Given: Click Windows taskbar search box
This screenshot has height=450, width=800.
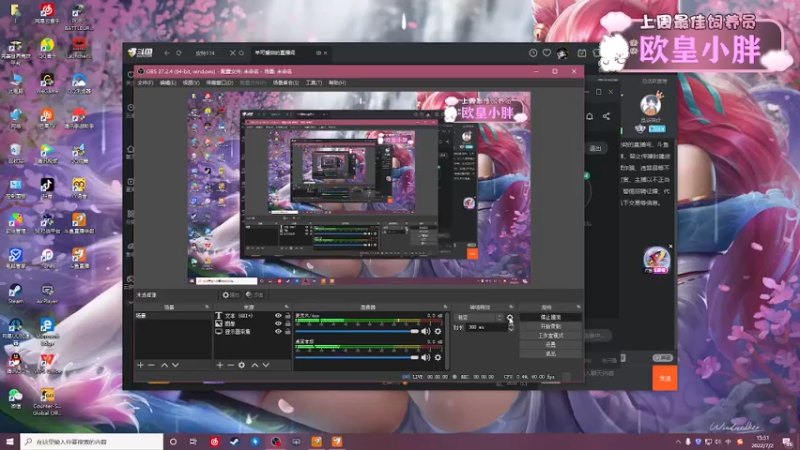Looking at the screenshot, I should 92,441.
